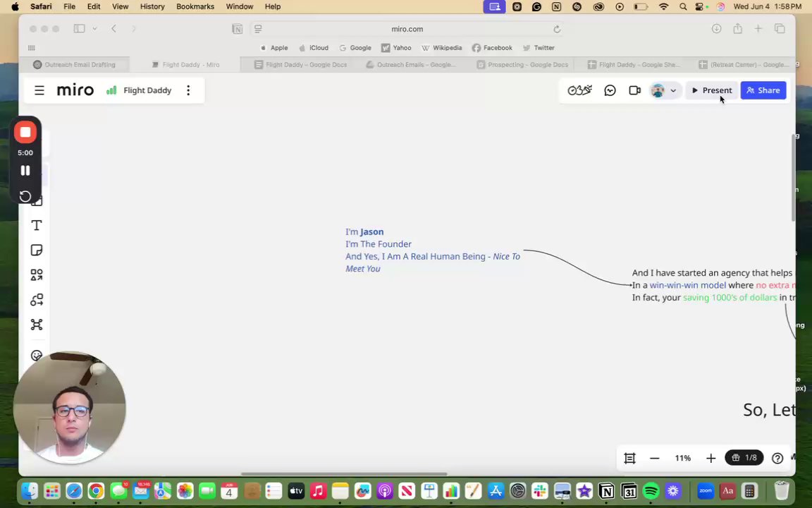Switch to the Outreach Emails - Google tab
Image resolution: width=812 pixels, height=508 pixels.
411,65
